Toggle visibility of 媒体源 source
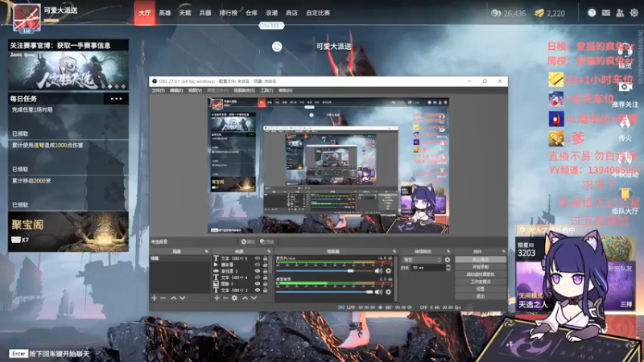 coord(258,265)
